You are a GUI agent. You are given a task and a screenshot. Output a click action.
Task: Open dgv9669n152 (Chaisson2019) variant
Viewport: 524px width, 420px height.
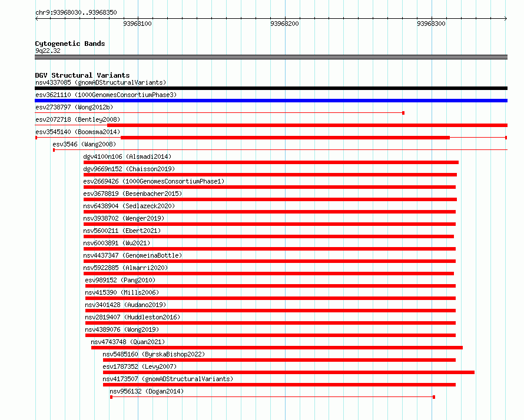click(x=129, y=169)
